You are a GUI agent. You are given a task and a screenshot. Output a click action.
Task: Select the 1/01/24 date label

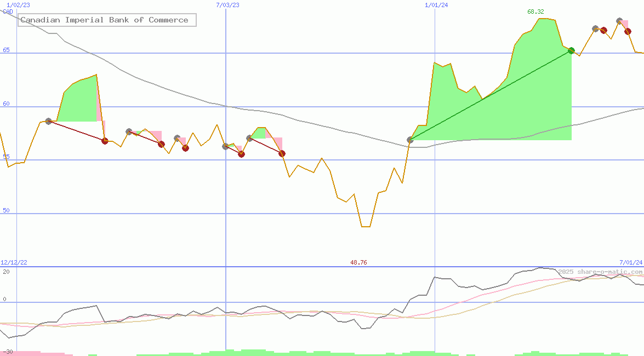pyautogui.click(x=436, y=5)
